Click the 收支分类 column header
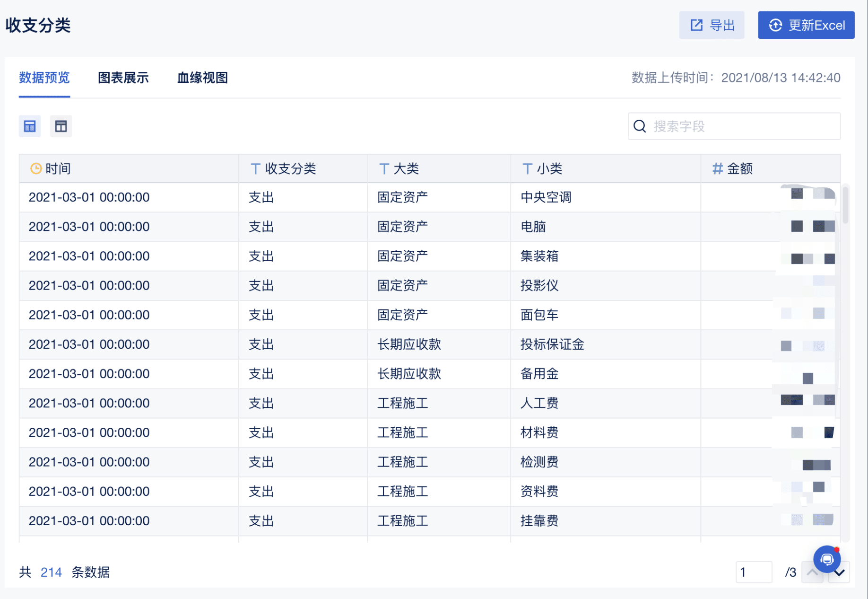Image resolution: width=868 pixels, height=599 pixels. tap(303, 168)
